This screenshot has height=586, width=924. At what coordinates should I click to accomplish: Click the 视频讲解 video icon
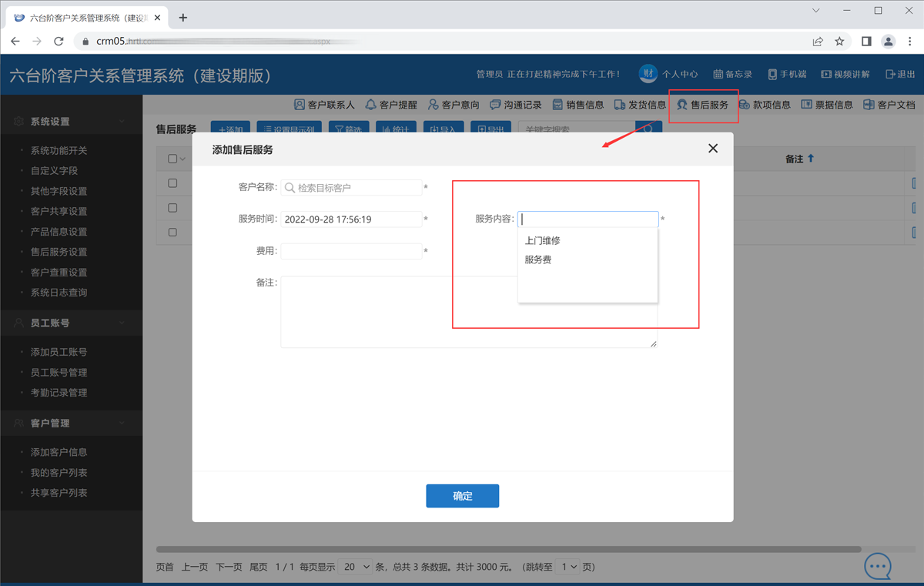tap(826, 74)
